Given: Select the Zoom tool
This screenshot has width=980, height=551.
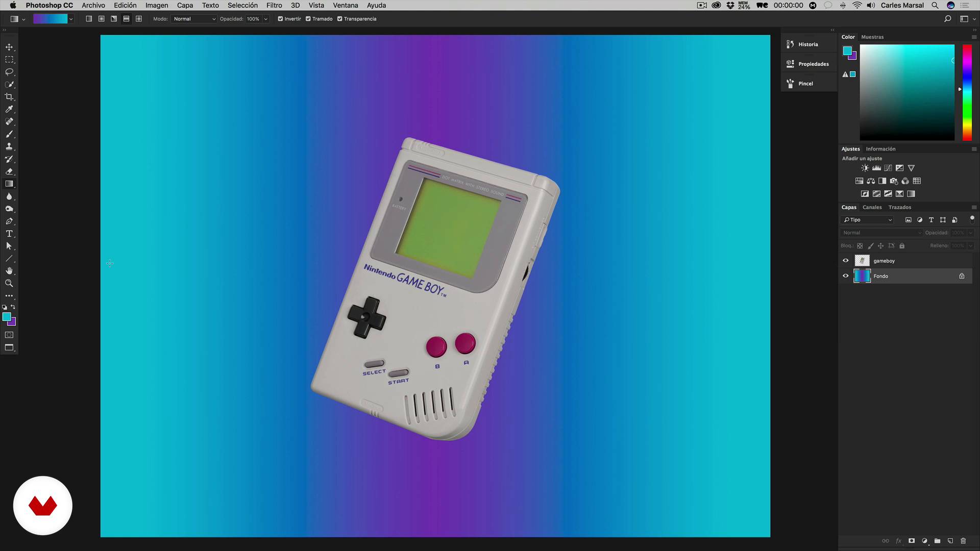Looking at the screenshot, I should [x=9, y=283].
